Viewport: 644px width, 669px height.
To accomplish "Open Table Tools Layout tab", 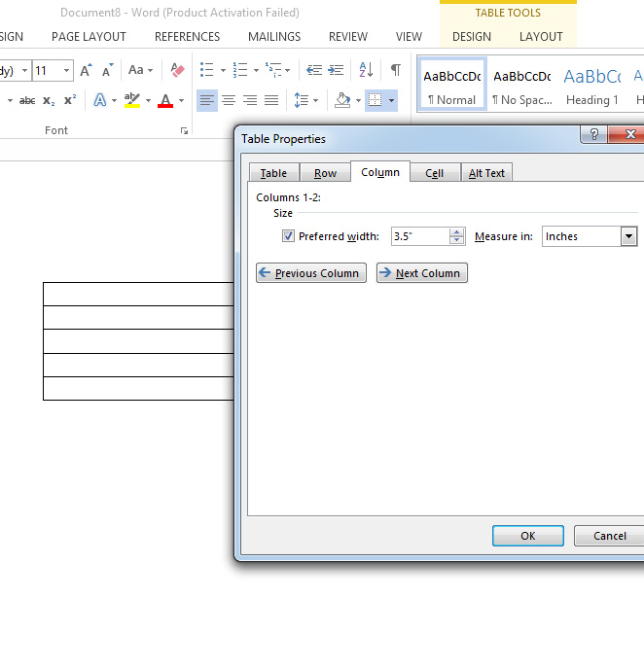I will point(541,37).
